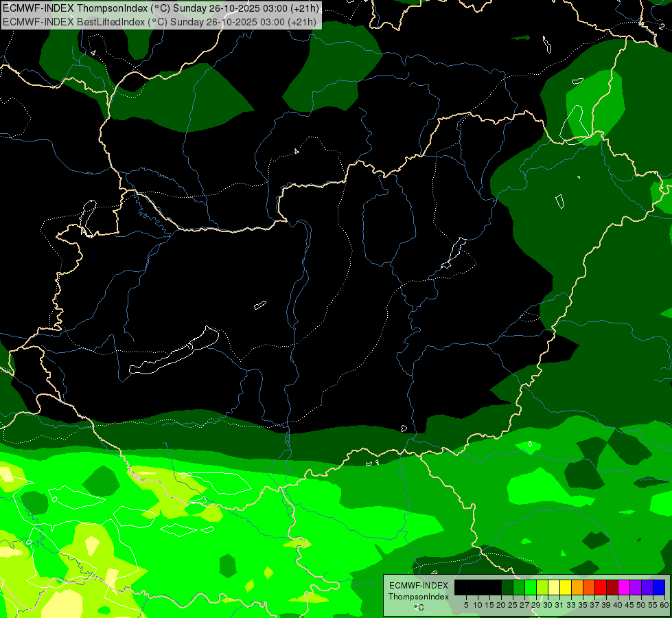Click the legend scale value 40
Image resolution: width=672 pixels, height=618 pixels.
618,605
